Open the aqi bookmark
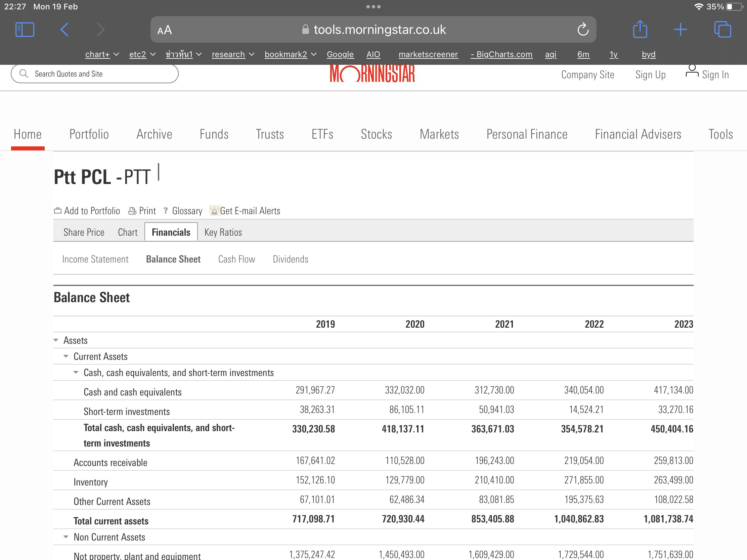The width and height of the screenshot is (747, 560). (x=551, y=54)
